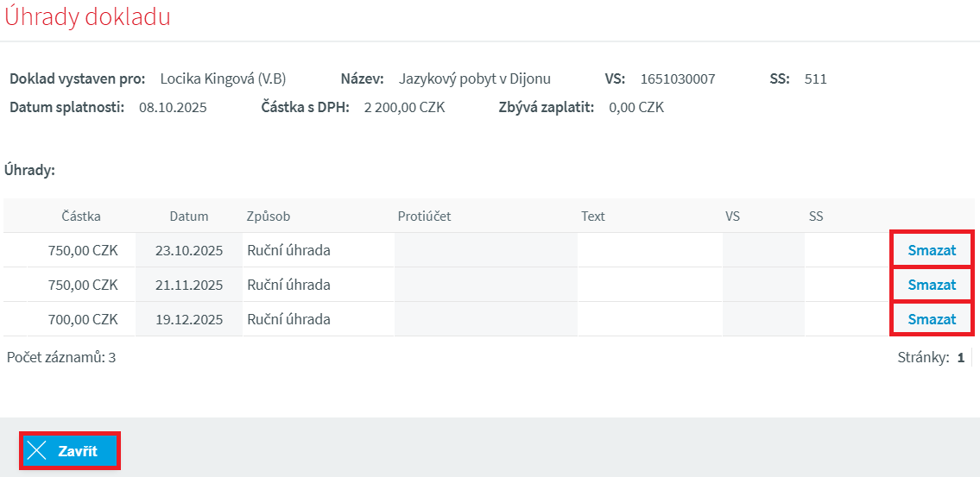Viewport: 980px width, 477px height.
Task: Select page 1 in pagination
Action: [x=960, y=357]
